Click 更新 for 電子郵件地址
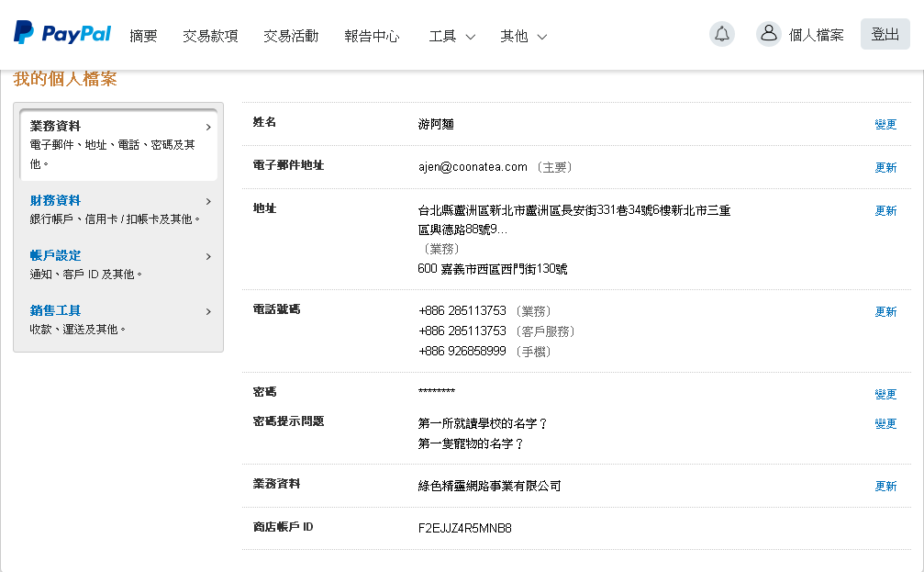924x572 pixels. coord(885,167)
